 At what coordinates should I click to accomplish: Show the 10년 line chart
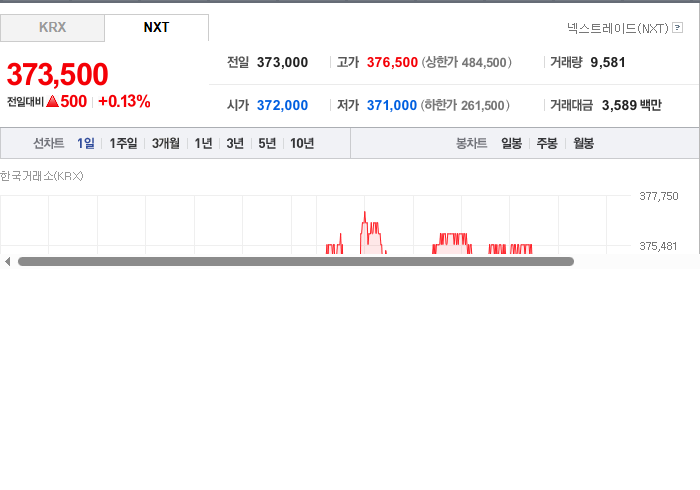pyautogui.click(x=302, y=143)
